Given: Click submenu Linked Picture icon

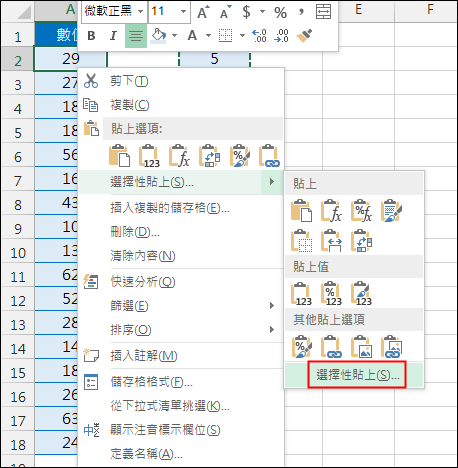Looking at the screenshot, I should pos(391,347).
